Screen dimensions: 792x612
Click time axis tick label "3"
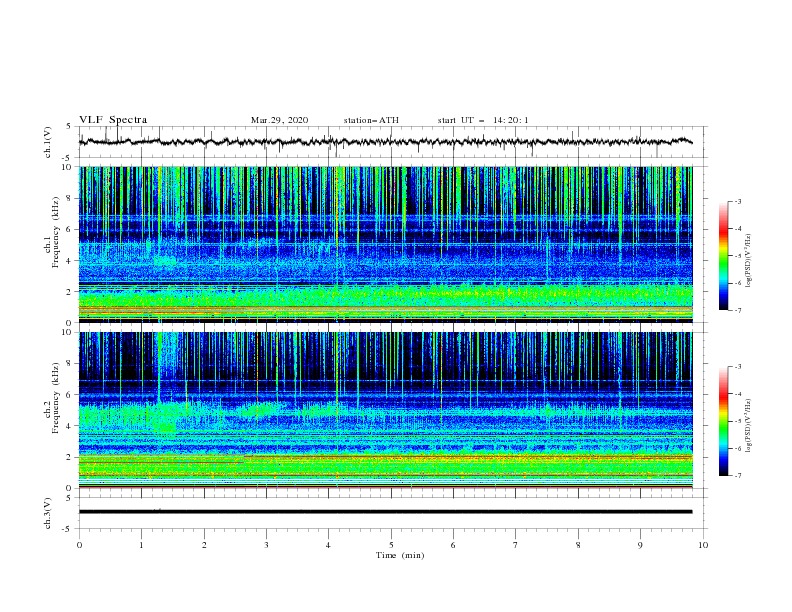click(266, 545)
